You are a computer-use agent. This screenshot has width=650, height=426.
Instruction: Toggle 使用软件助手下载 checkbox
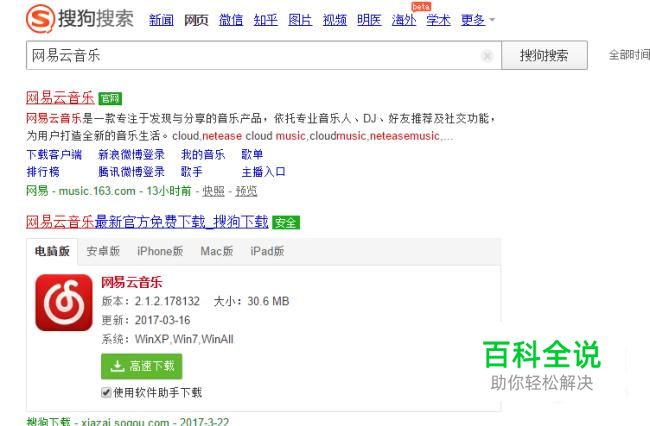106,392
